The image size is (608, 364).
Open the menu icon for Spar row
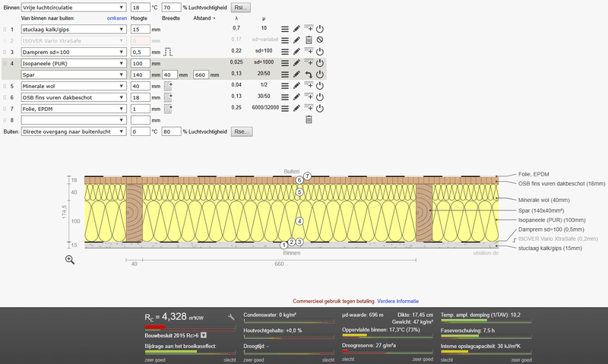[x=284, y=74]
